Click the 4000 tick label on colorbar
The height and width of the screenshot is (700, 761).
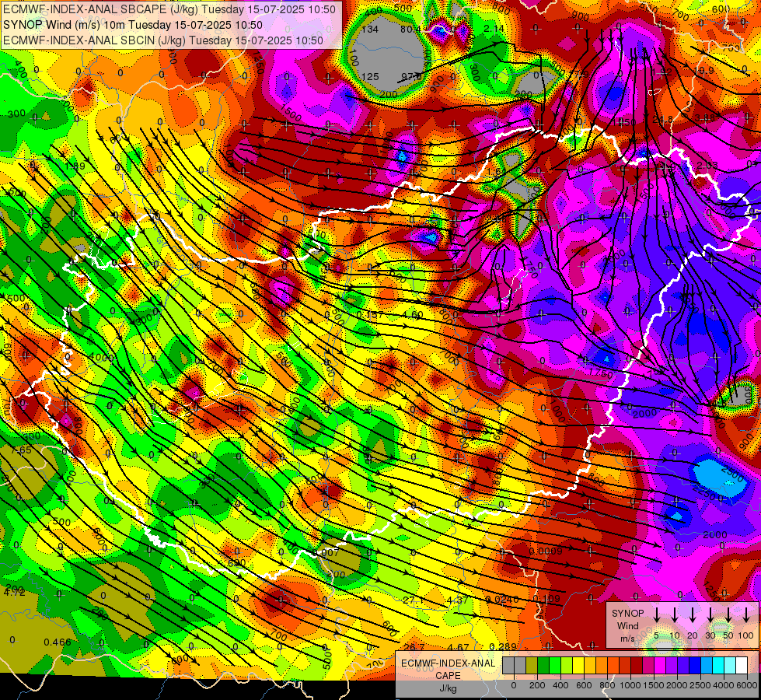click(x=724, y=685)
